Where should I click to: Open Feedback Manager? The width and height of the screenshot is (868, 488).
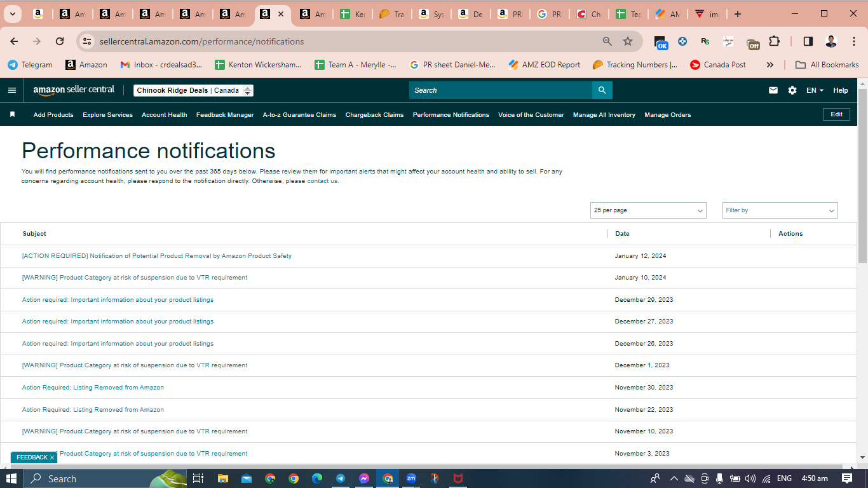point(225,115)
